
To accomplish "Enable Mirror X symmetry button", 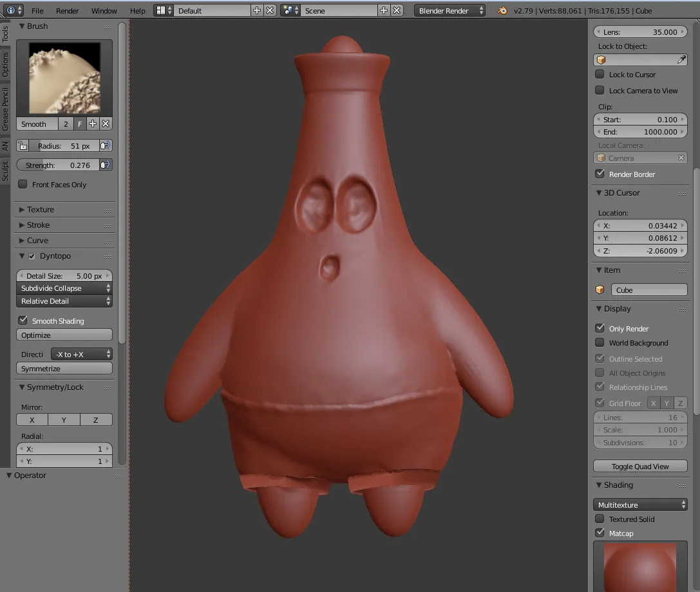I will [32, 420].
